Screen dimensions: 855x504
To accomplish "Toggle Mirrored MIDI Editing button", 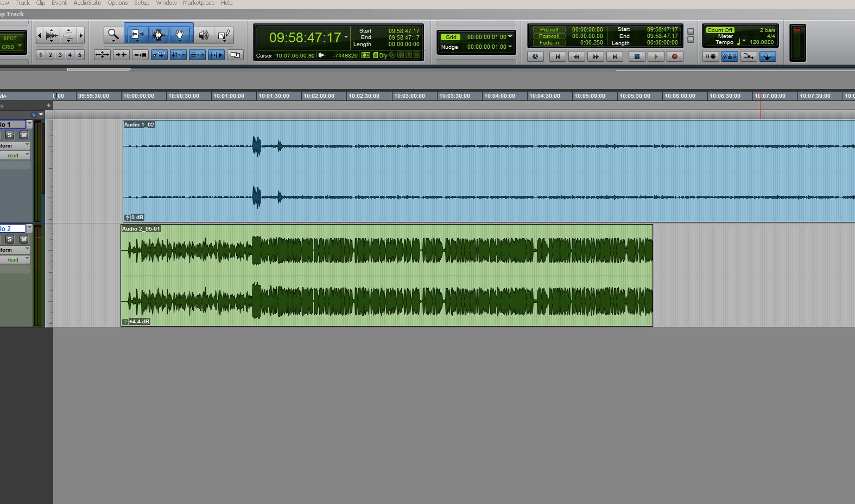I will click(140, 55).
